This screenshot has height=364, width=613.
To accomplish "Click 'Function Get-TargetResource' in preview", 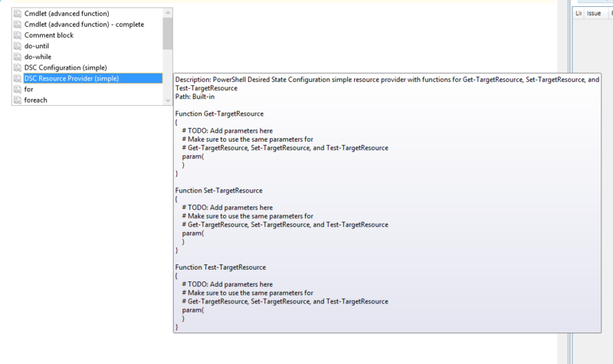I will coord(219,113).
